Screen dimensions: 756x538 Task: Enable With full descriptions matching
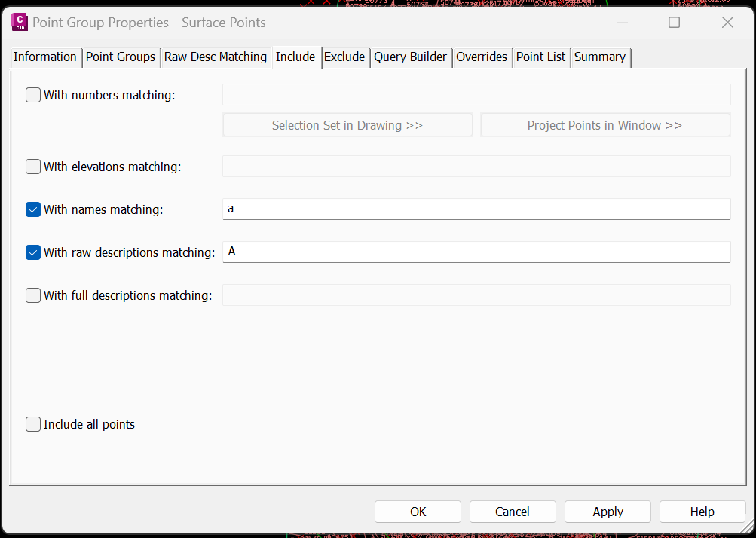33,295
